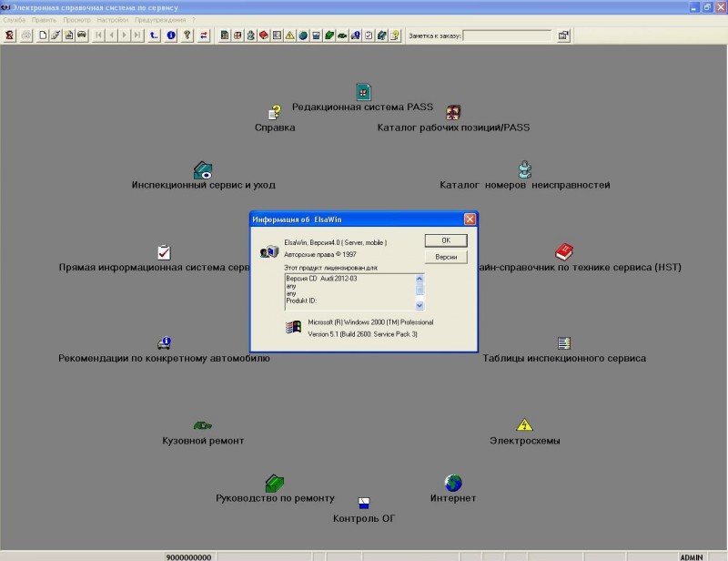Click the Версии button
The image size is (728, 561).
pyautogui.click(x=446, y=258)
